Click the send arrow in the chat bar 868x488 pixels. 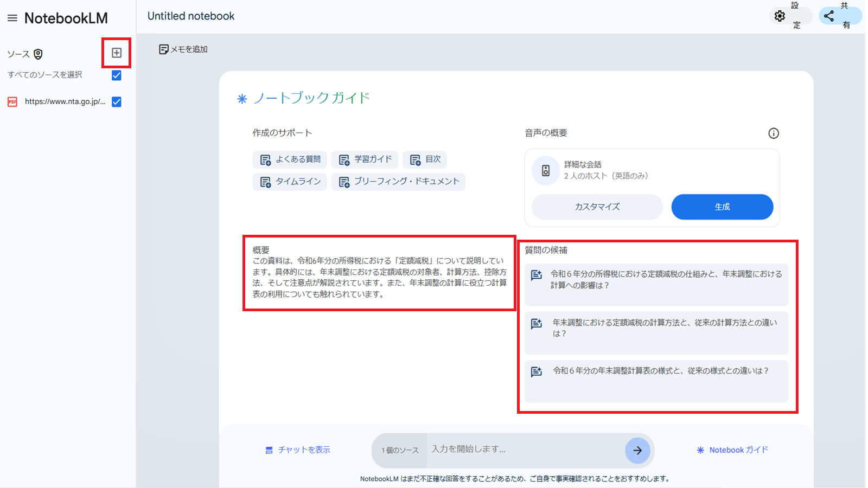tap(638, 450)
